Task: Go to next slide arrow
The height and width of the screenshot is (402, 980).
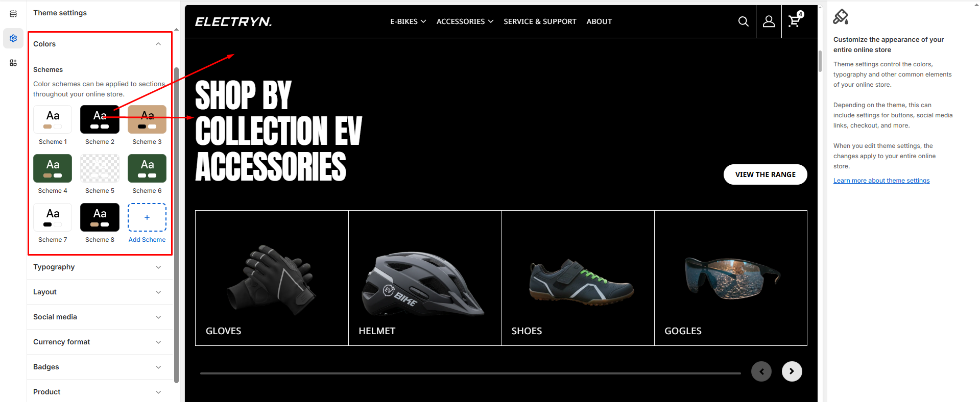Action: coord(792,371)
